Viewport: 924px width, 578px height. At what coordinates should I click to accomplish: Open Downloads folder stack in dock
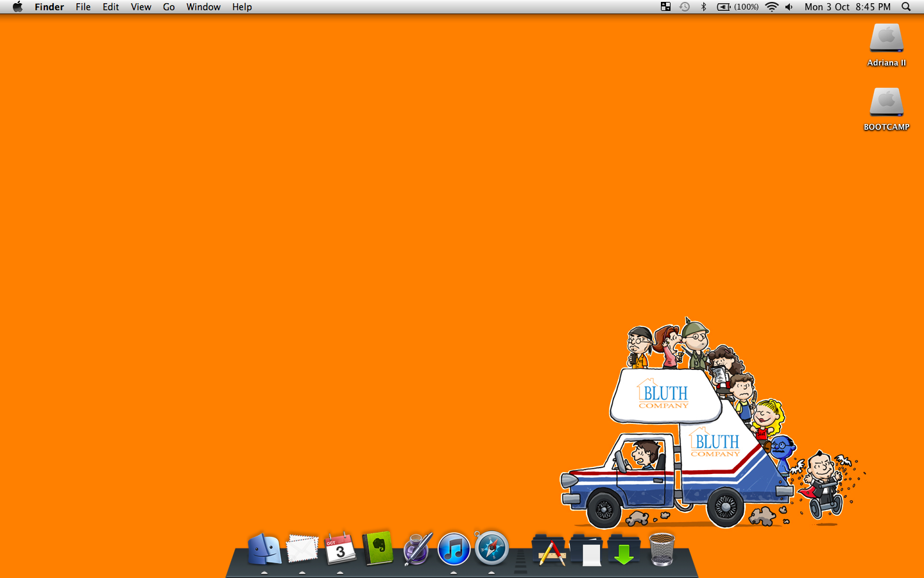[x=624, y=550]
